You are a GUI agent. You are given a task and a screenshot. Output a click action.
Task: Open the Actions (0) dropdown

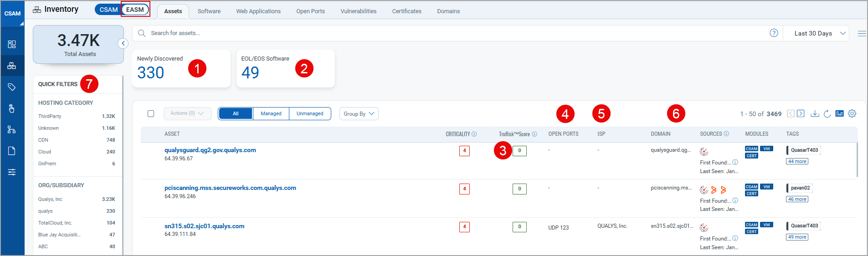[187, 113]
